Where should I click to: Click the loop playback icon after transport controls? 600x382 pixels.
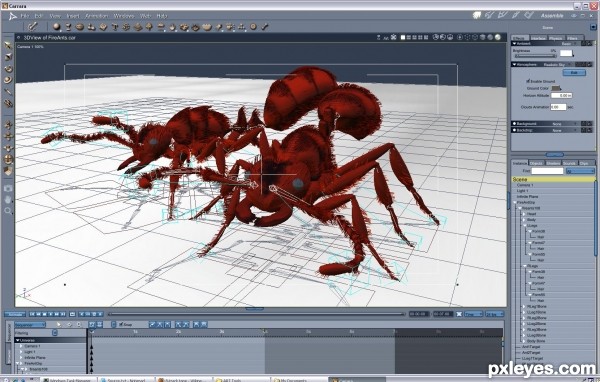72,314
